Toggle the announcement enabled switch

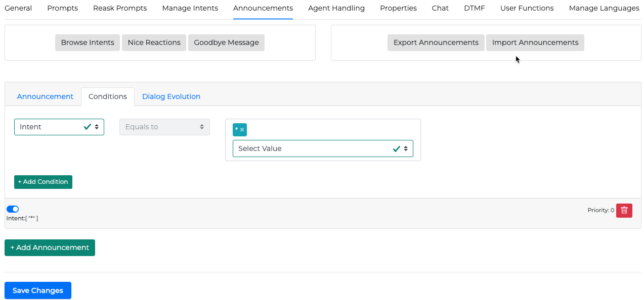pyautogui.click(x=13, y=209)
